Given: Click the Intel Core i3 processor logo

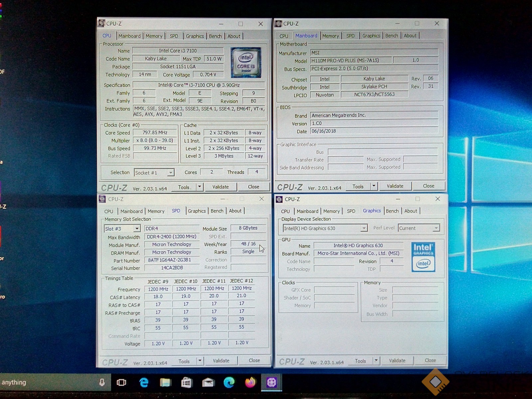Looking at the screenshot, I should coord(246,63).
